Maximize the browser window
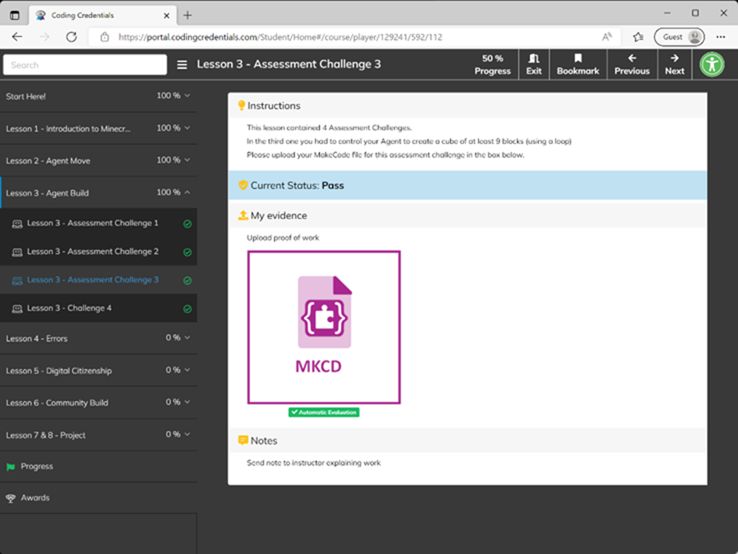 (x=695, y=13)
